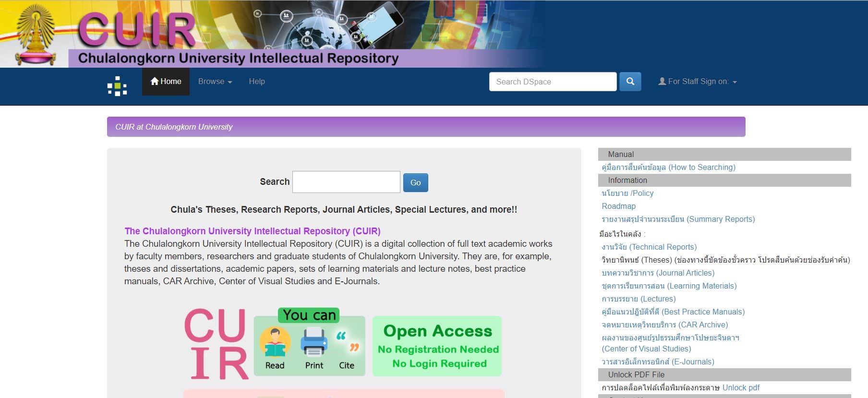Open the Browse dropdown menu

[x=215, y=82]
